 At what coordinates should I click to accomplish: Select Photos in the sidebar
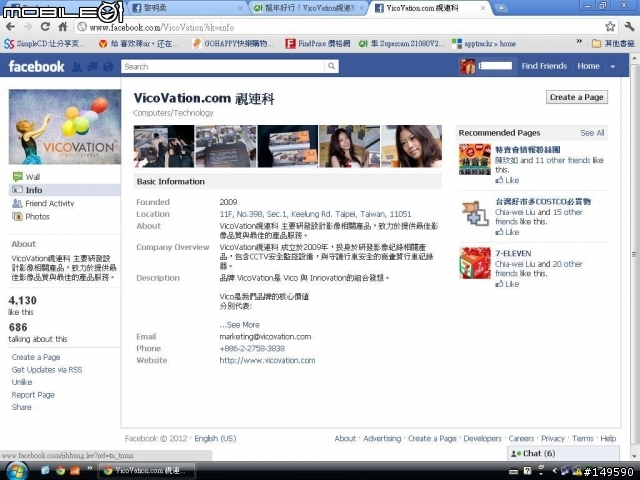click(64, 217)
